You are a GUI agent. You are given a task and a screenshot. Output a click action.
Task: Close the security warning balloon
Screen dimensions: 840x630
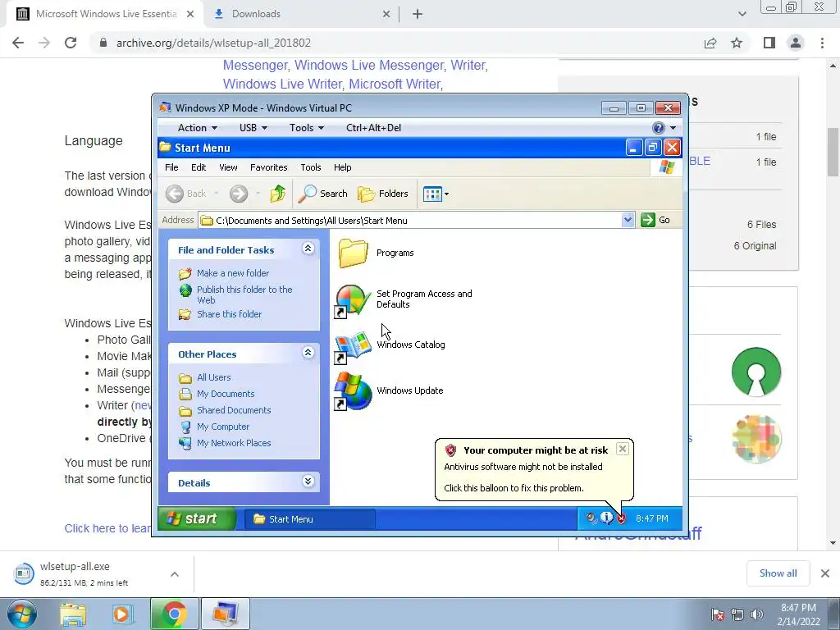click(x=622, y=449)
